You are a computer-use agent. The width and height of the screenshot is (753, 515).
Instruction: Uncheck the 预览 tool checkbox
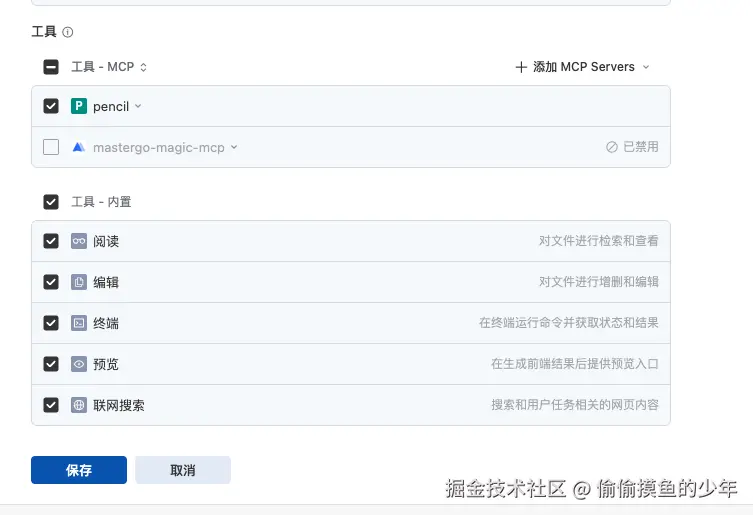pos(51,364)
